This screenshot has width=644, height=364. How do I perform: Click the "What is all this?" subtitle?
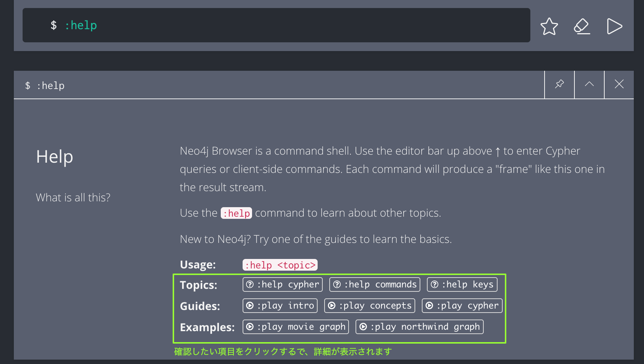[x=73, y=197]
